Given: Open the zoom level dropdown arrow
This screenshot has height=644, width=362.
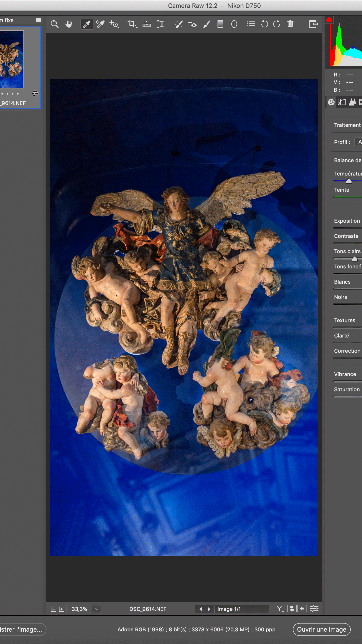Looking at the screenshot, I should coord(96,609).
